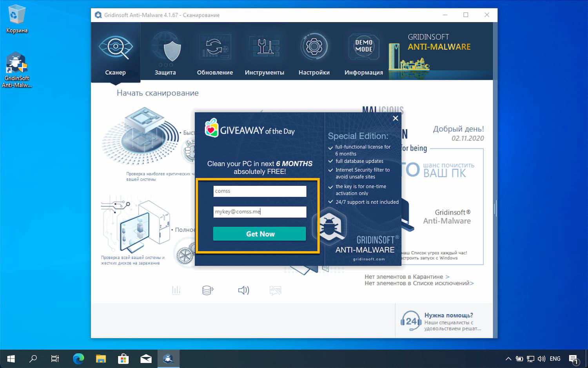Click the mykey@comss.me email field
This screenshot has height=368, width=588.
click(x=260, y=212)
